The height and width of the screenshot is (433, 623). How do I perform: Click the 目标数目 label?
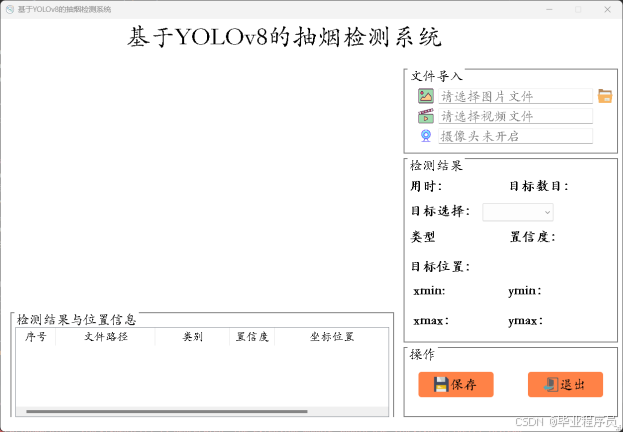pyautogui.click(x=539, y=186)
